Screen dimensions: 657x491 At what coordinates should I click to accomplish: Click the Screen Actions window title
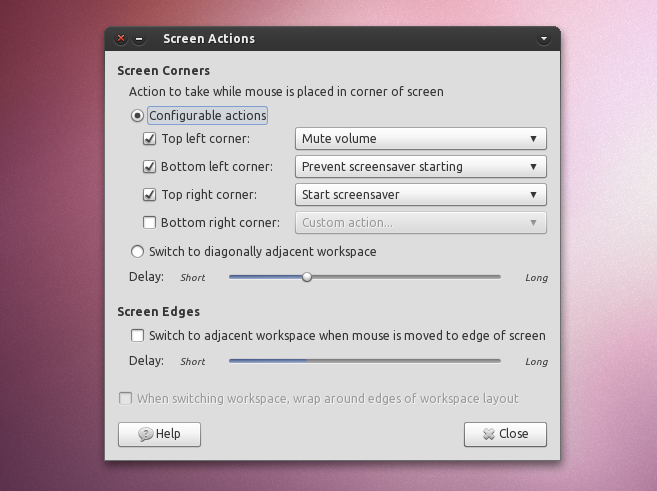tap(209, 39)
